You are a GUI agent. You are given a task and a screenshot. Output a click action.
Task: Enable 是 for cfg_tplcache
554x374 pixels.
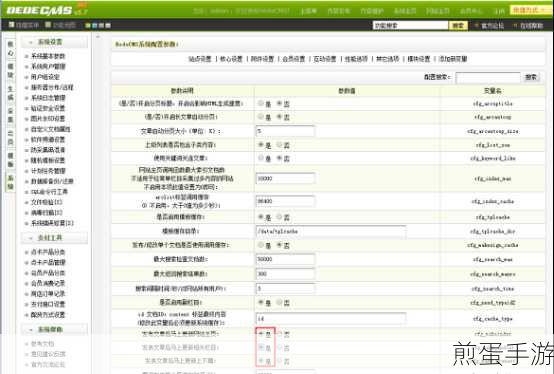pyautogui.click(x=261, y=217)
